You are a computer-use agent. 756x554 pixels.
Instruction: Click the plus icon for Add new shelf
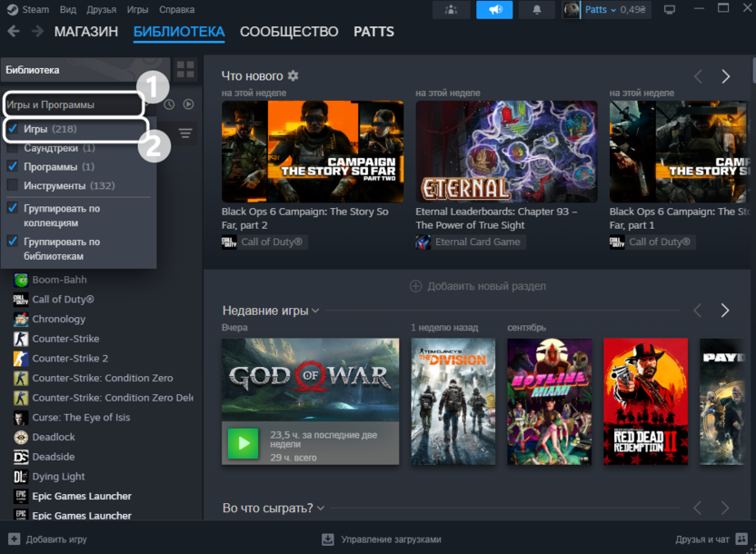(x=415, y=286)
